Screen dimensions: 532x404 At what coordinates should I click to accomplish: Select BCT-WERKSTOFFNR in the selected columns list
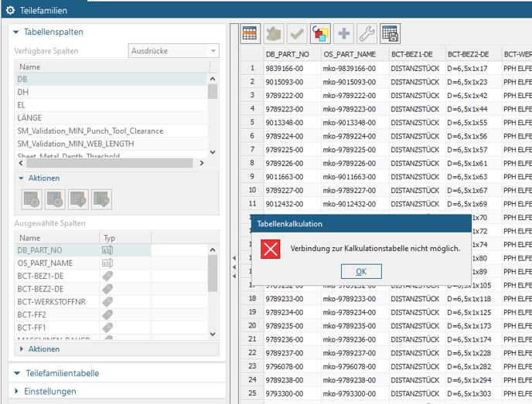tap(111, 301)
